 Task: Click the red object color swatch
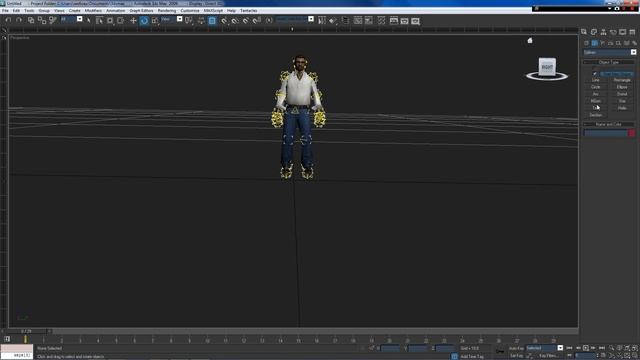pos(632,133)
